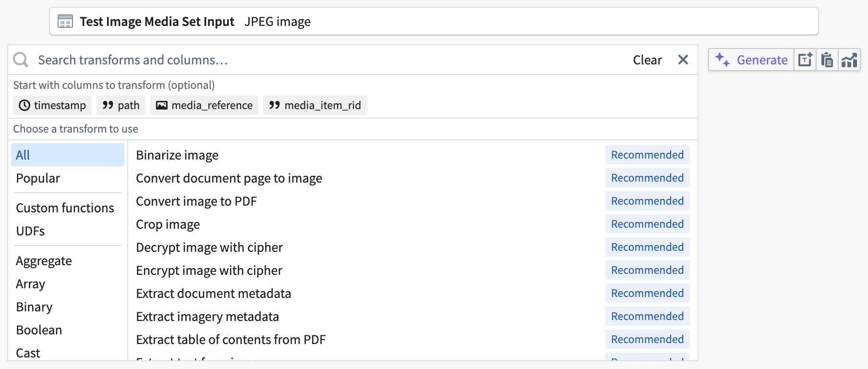Click the clipboard paste icon
Viewport: 868px width, 369px height.
coord(827,60)
